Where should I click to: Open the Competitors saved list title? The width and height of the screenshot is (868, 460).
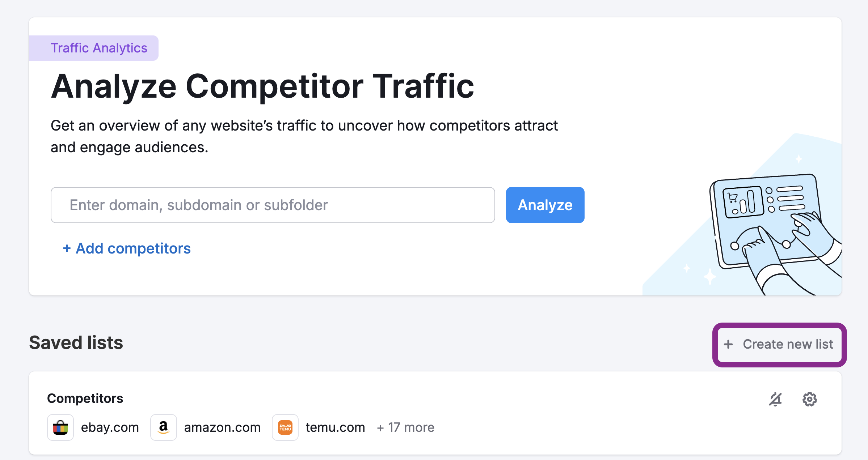[85, 398]
